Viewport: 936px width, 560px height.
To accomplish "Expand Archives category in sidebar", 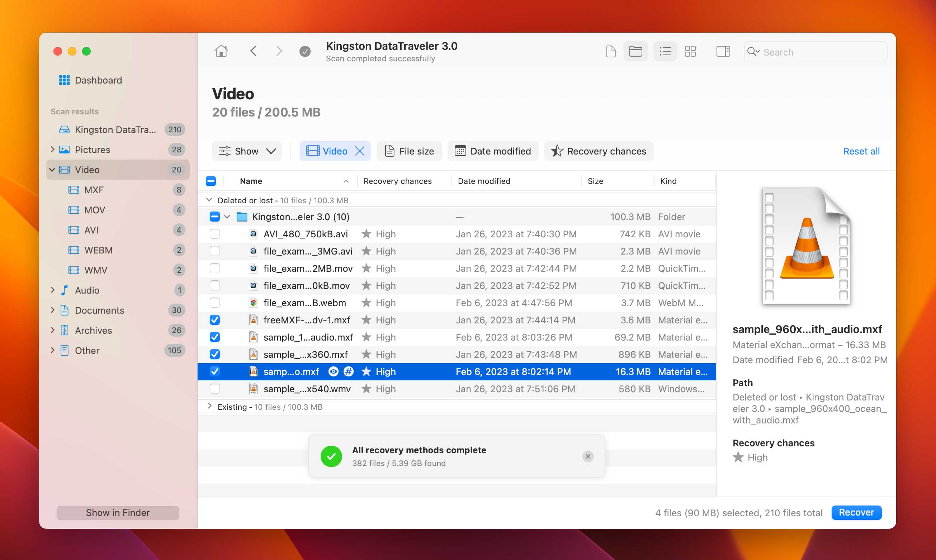I will 52,330.
